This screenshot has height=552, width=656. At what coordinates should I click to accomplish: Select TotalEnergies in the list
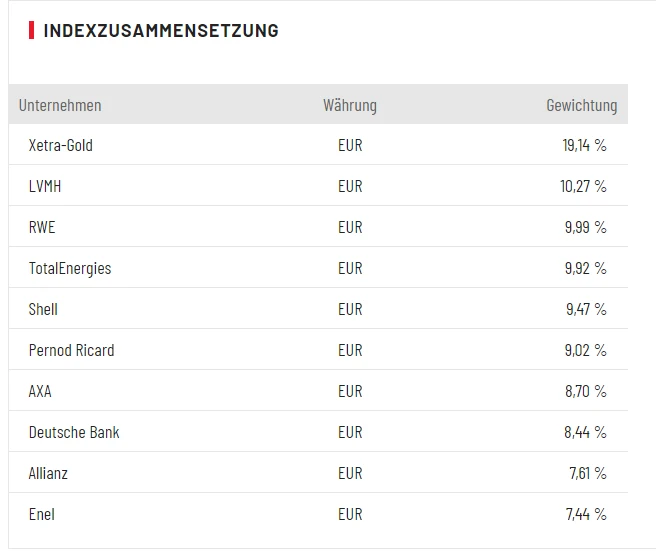[70, 268]
